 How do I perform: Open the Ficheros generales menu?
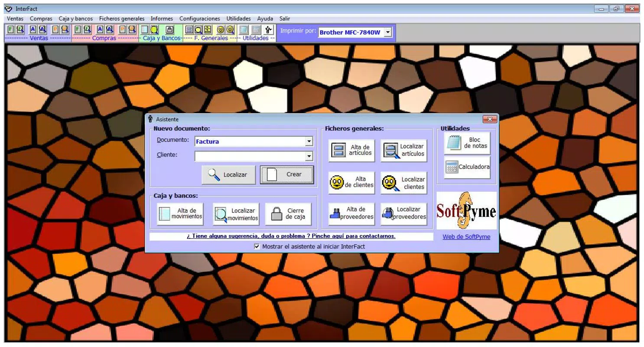[122, 19]
